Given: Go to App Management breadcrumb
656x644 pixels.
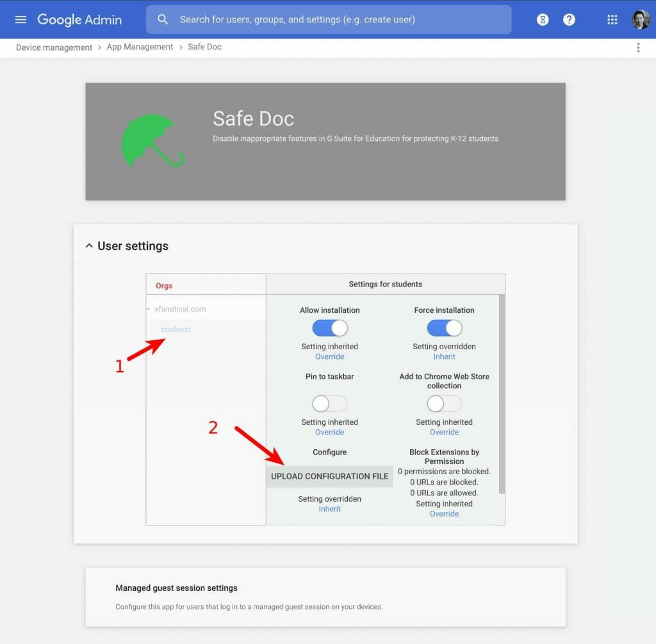Looking at the screenshot, I should 140,47.
